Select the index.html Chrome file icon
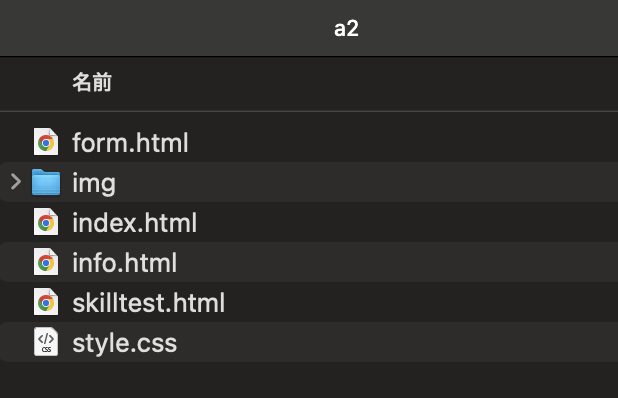 click(x=46, y=222)
